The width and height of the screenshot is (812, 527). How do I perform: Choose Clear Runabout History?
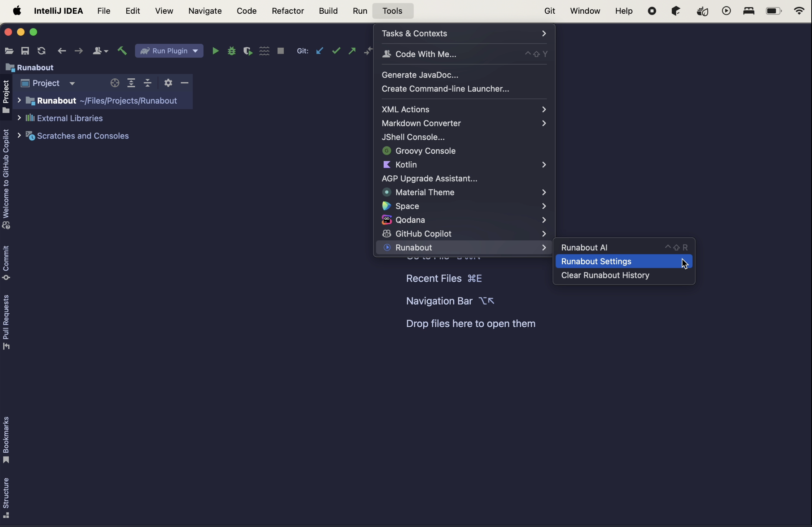(x=624, y=275)
